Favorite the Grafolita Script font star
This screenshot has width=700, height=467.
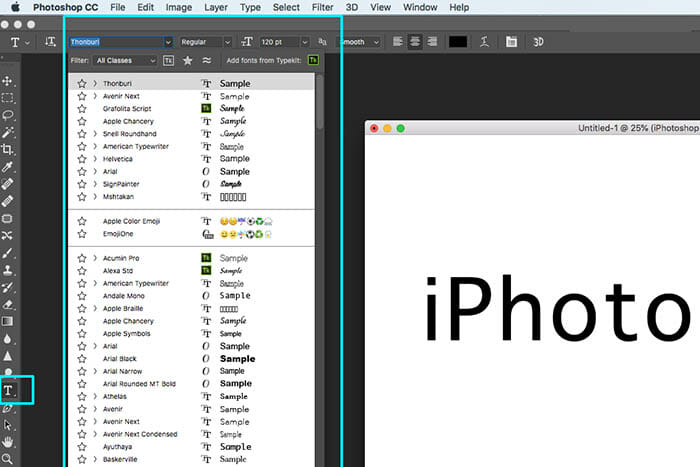tap(82, 108)
